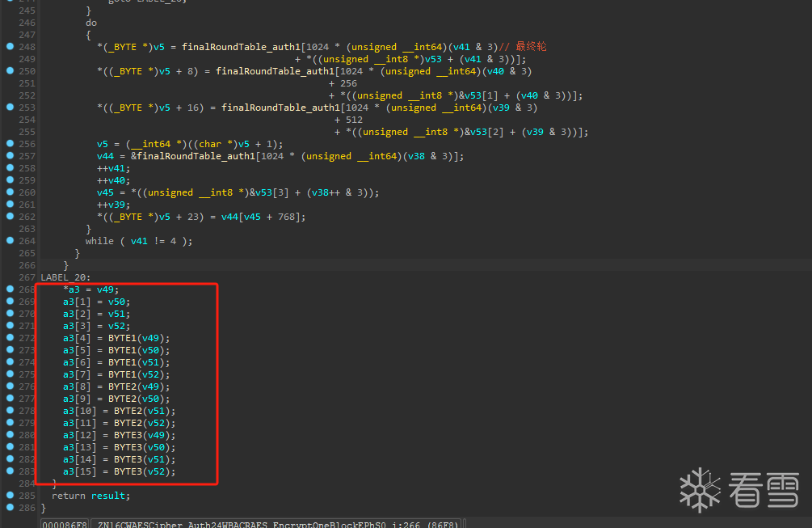
Task: Click BYTE3(v52) on the a3[15] line
Action: click(x=142, y=471)
